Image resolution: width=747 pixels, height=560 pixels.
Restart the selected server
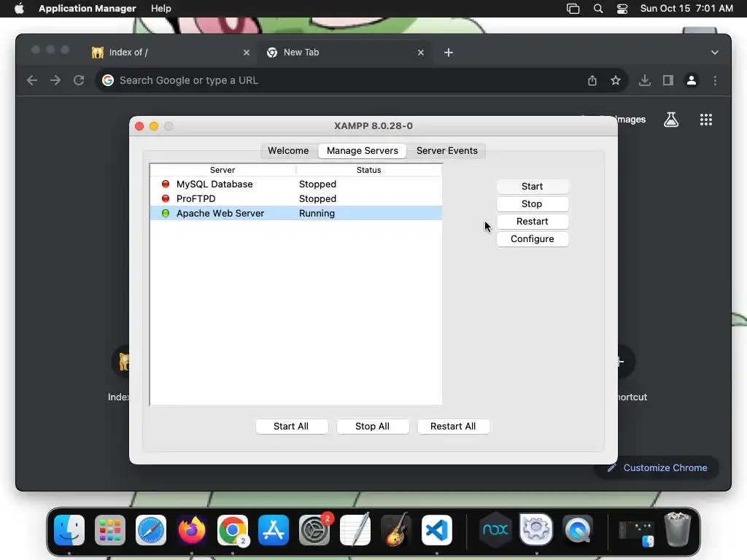532,222
